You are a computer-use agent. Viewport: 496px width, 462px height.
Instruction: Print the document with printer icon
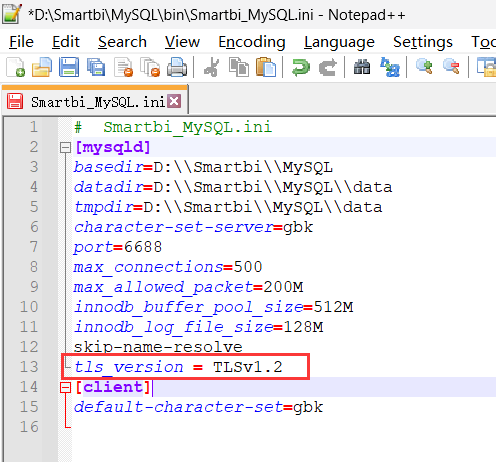click(x=177, y=67)
